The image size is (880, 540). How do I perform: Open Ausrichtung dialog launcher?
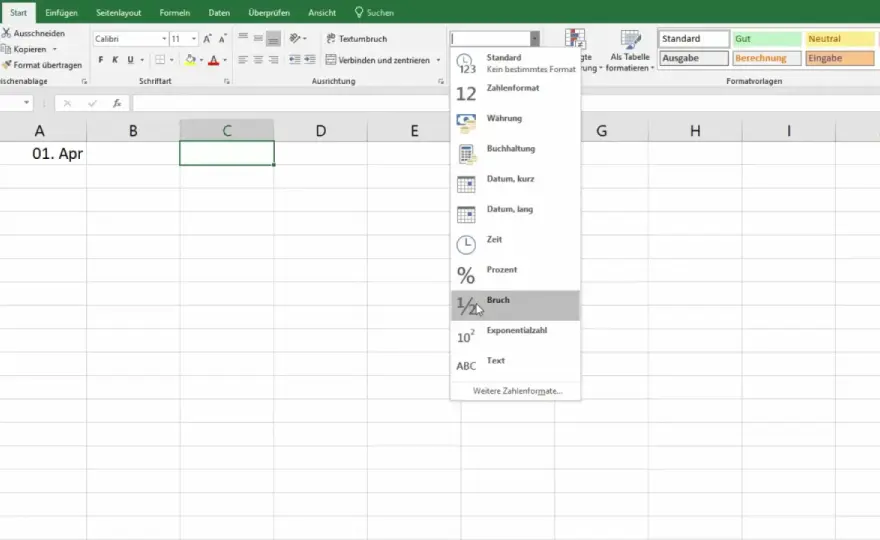441,81
